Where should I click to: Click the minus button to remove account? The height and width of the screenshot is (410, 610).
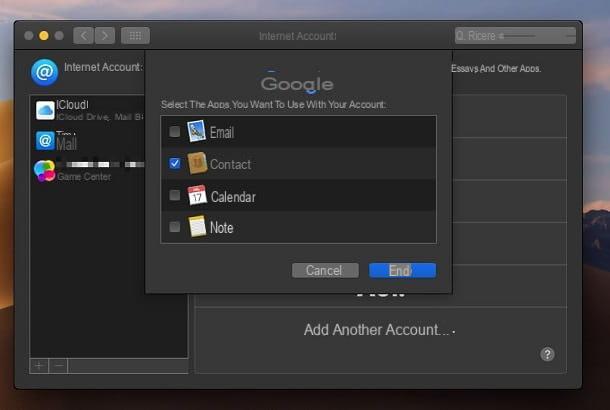59,366
